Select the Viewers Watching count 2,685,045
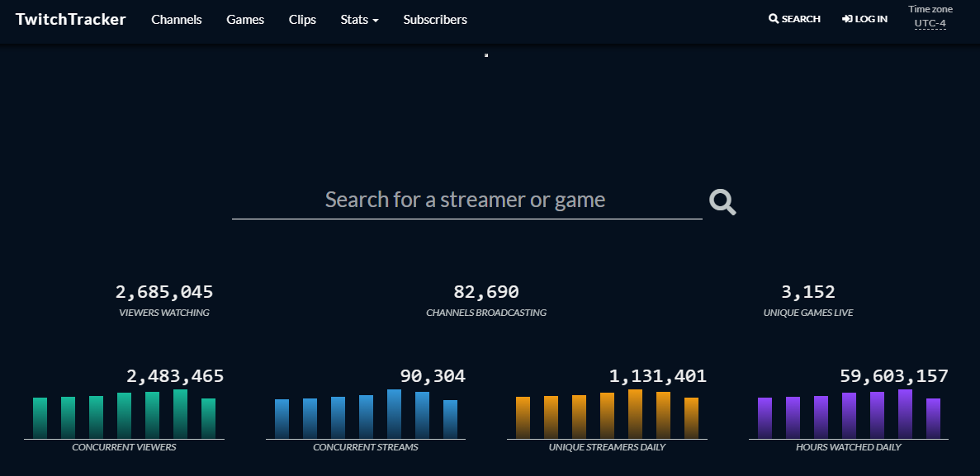The image size is (980, 476). pyautogui.click(x=164, y=292)
